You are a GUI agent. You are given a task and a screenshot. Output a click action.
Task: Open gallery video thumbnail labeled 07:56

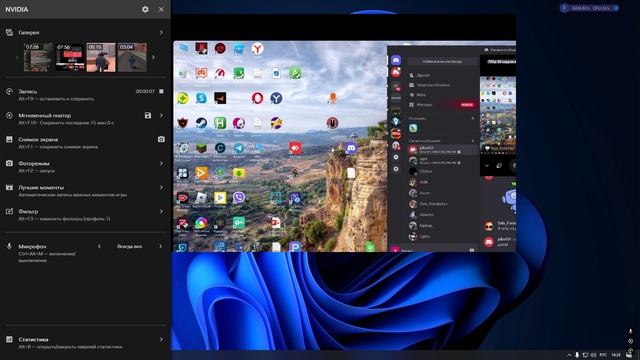(x=70, y=57)
